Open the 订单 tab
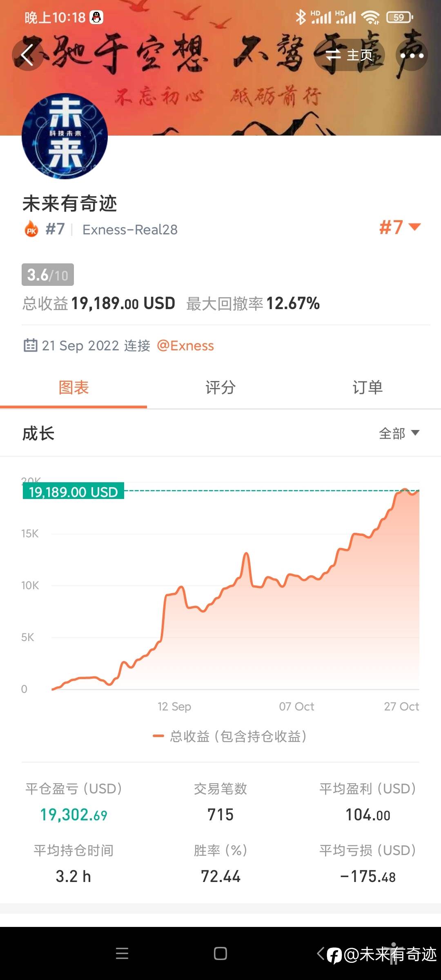Screen dimensions: 441x980 [367, 388]
